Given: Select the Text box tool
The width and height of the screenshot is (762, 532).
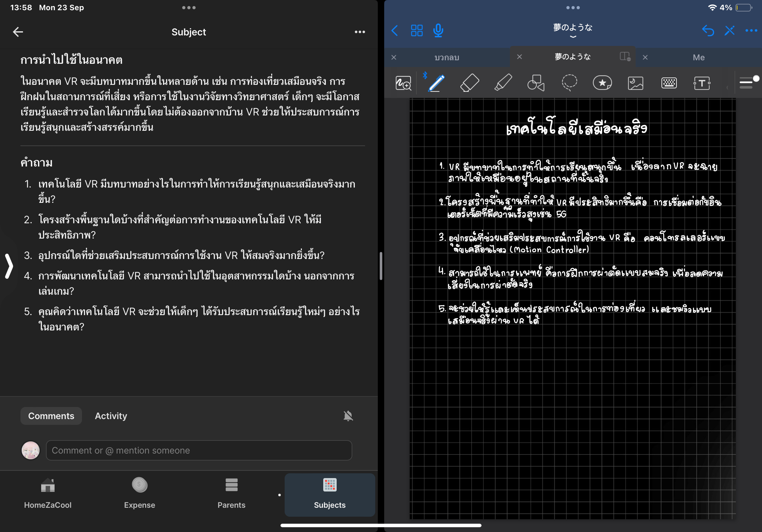Looking at the screenshot, I should point(702,83).
